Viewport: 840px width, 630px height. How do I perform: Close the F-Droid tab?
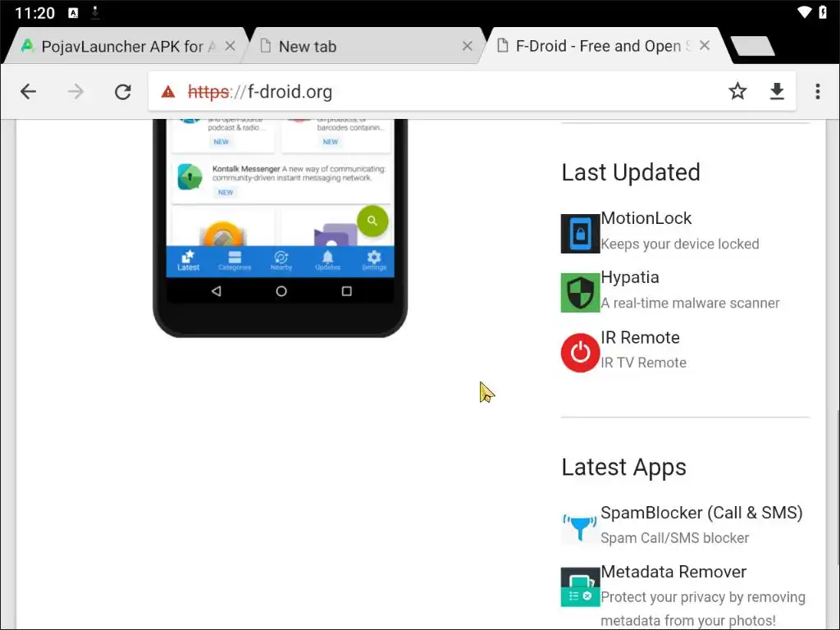(705, 46)
